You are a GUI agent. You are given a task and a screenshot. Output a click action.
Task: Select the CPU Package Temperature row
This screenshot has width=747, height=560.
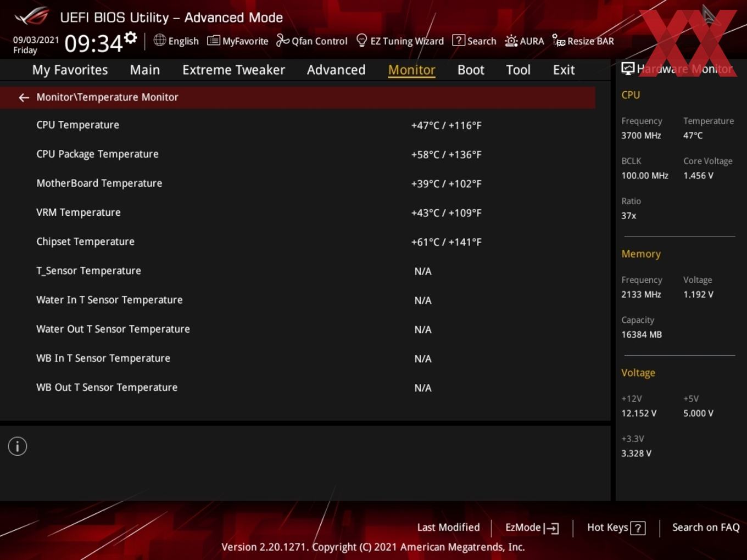[297, 154]
